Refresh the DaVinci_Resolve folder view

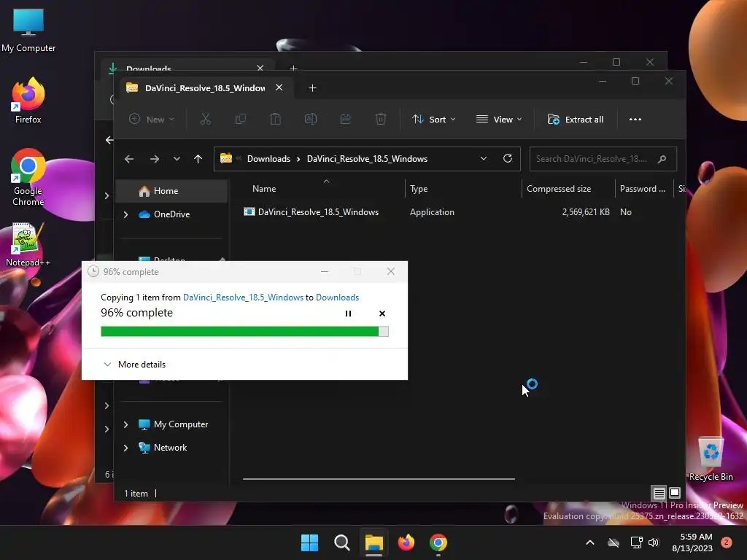[508, 158]
